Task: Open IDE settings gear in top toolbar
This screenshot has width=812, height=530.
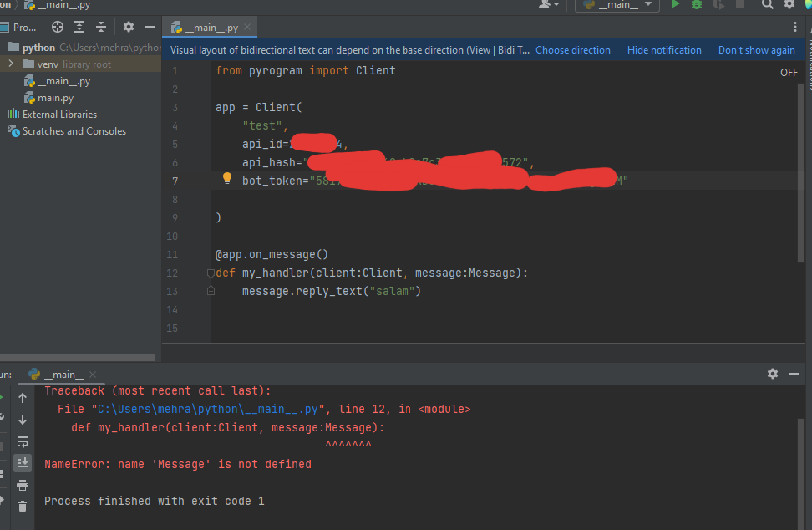Action: tap(789, 5)
